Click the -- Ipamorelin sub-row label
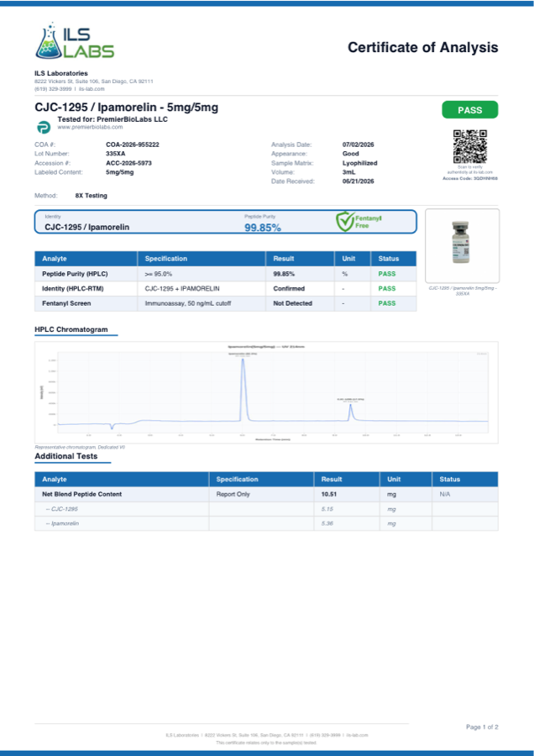Viewport: 534px width, 756px height. [62, 523]
